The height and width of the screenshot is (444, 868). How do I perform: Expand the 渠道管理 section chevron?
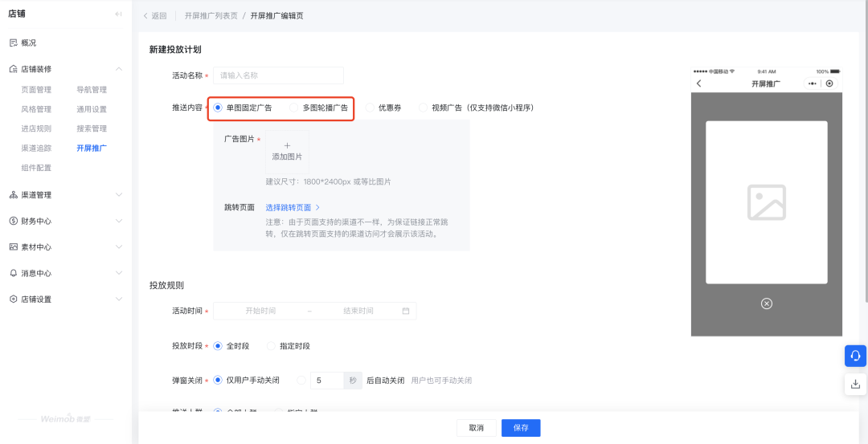(x=118, y=194)
